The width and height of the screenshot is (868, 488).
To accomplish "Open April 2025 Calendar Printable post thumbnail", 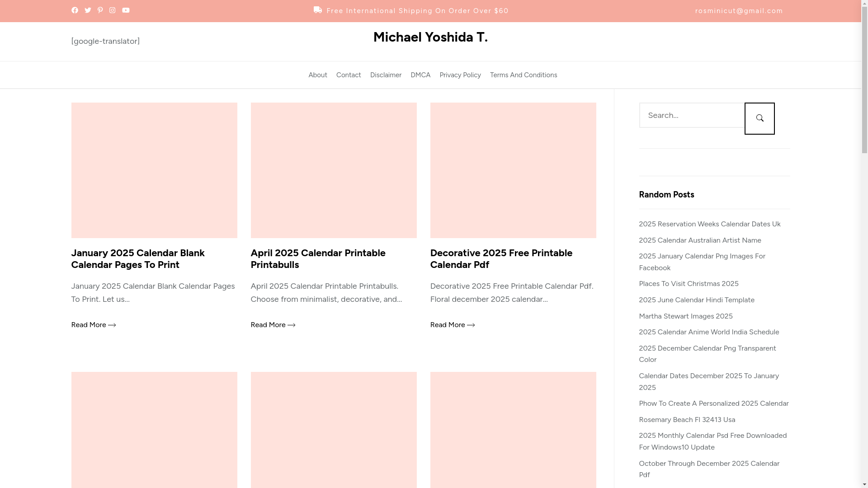I will pos(334,170).
